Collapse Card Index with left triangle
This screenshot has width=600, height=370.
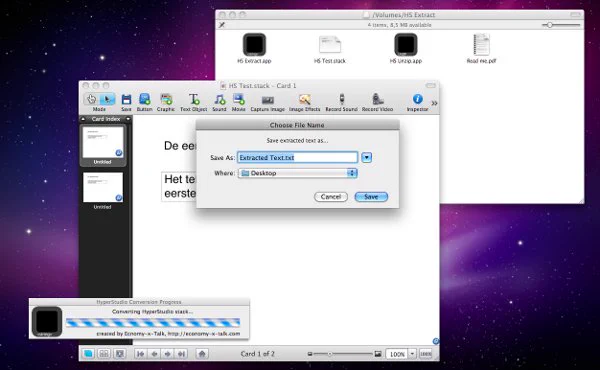pos(83,119)
